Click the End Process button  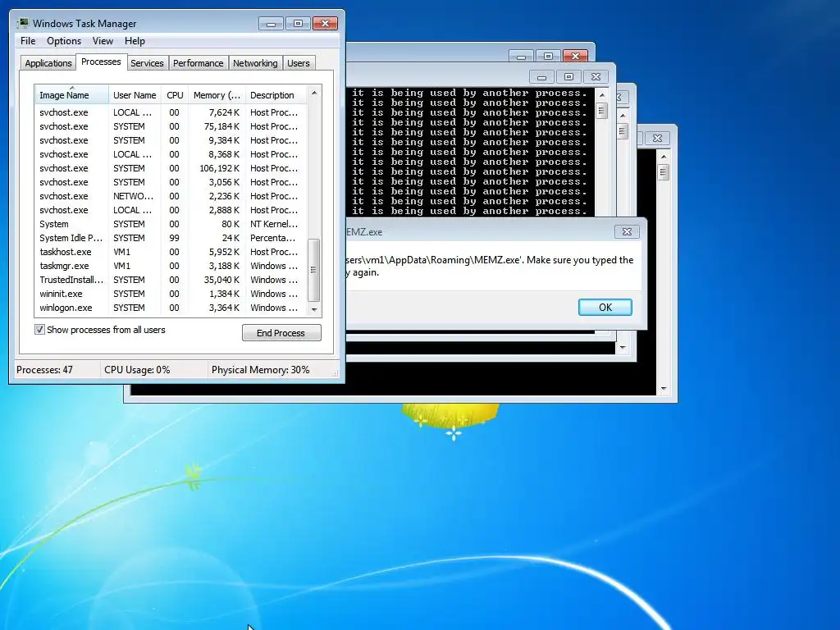[x=281, y=333]
